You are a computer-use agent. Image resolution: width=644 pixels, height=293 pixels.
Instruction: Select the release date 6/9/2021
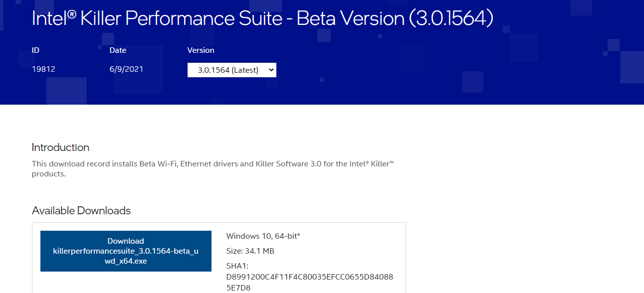pos(126,69)
